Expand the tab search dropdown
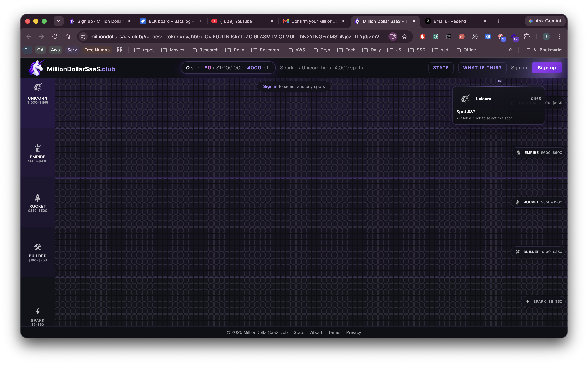588x365 pixels. click(x=58, y=21)
